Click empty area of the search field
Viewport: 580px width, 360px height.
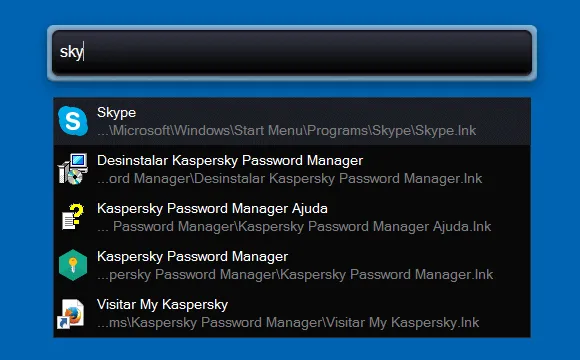[307, 53]
